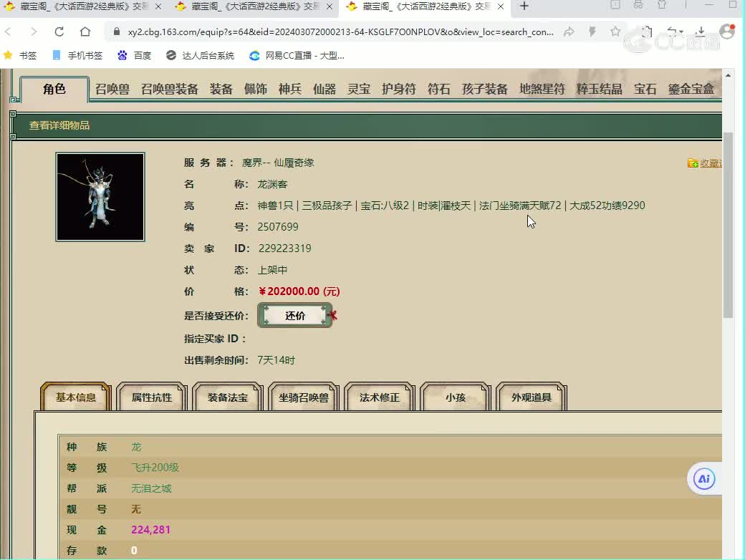The width and height of the screenshot is (745, 560).
Task: Click the share arrow icon in address bar
Action: tap(568, 32)
